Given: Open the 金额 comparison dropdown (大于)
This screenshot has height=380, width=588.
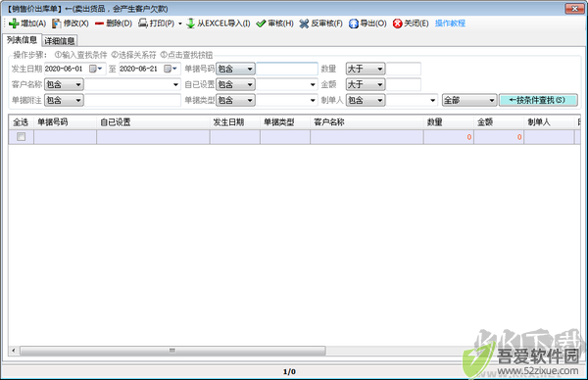Looking at the screenshot, I should (x=366, y=84).
